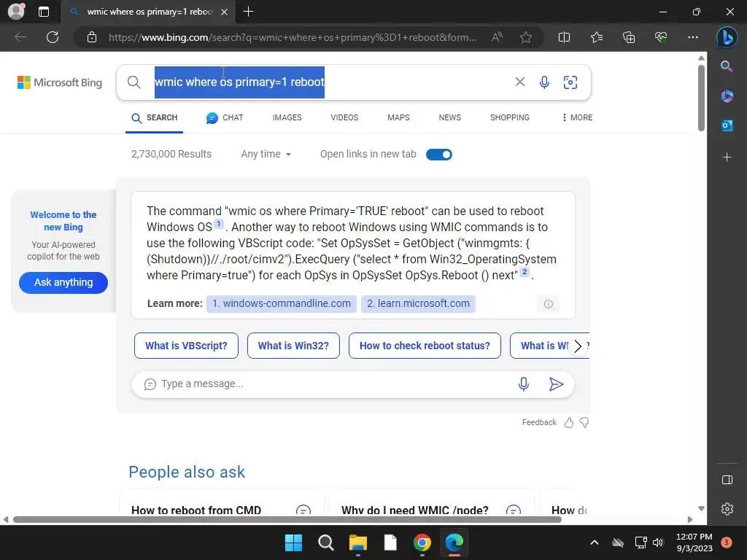Switch to the IMAGES tab
The image size is (747, 560).
(x=287, y=117)
